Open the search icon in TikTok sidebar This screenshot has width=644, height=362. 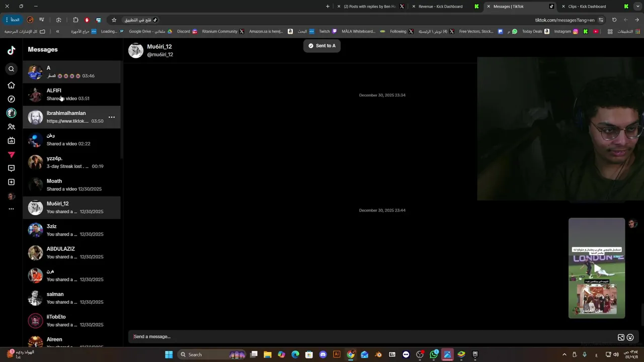[11, 69]
